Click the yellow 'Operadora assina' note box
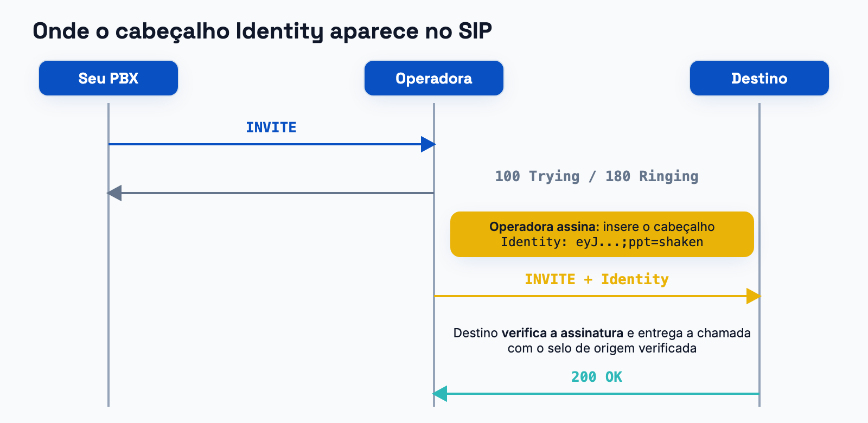This screenshot has width=868, height=423. point(602,234)
